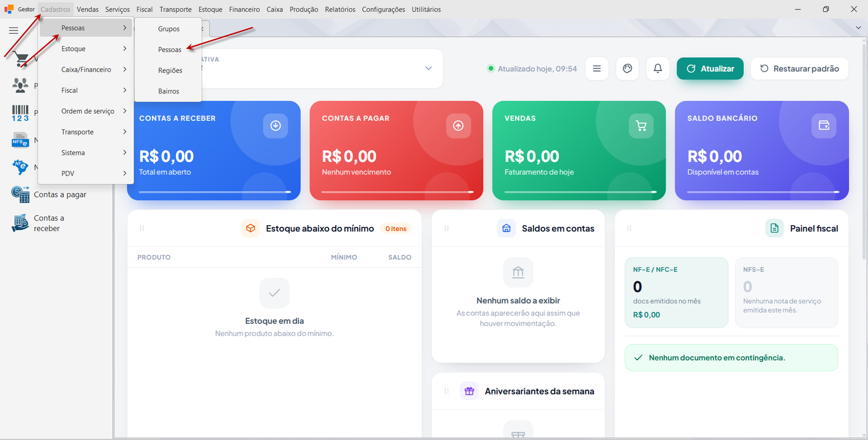868x440 pixels.
Task: Click wallet icon on Saldo Bancário card
Action: [824, 126]
